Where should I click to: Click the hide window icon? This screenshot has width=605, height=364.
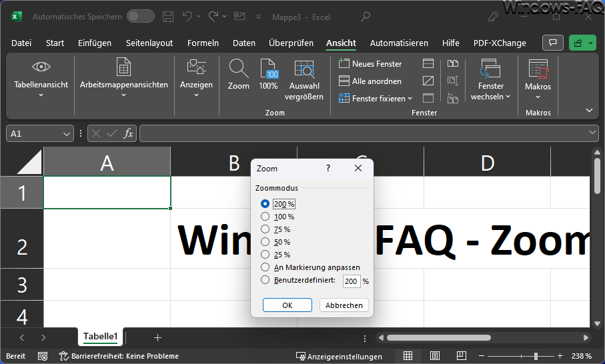click(x=428, y=81)
